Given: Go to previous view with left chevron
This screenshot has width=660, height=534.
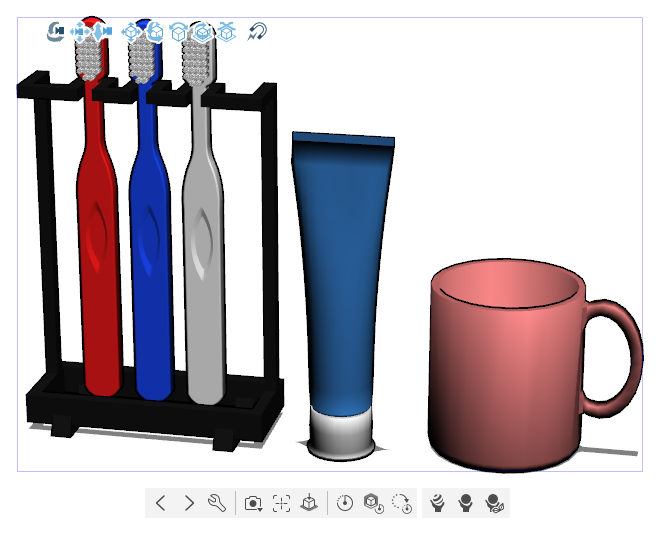Looking at the screenshot, I should 160,503.
